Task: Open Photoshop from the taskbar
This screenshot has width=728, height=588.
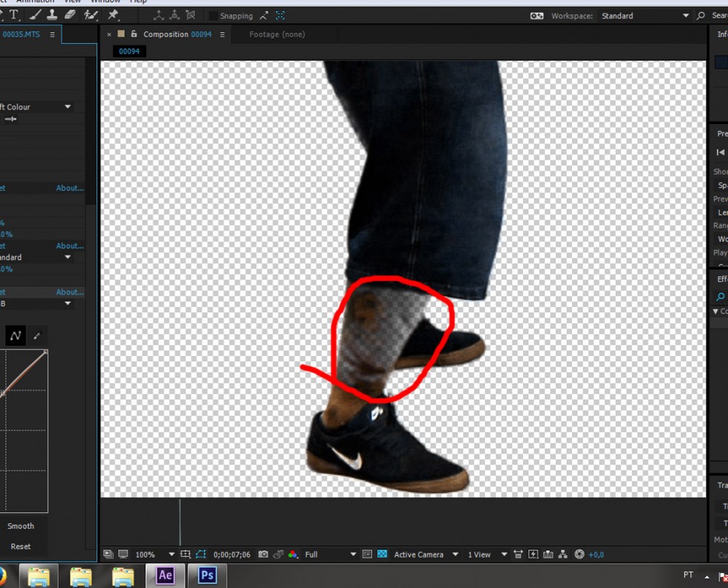Action: (x=207, y=576)
